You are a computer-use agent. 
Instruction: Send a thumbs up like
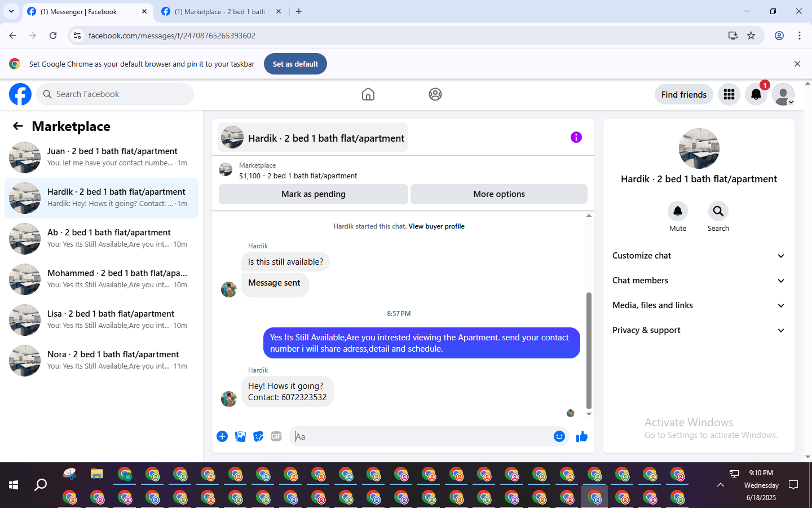(582, 436)
